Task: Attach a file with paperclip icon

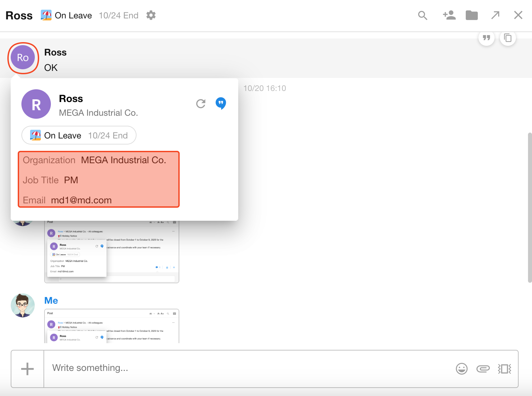Action: [x=483, y=369]
